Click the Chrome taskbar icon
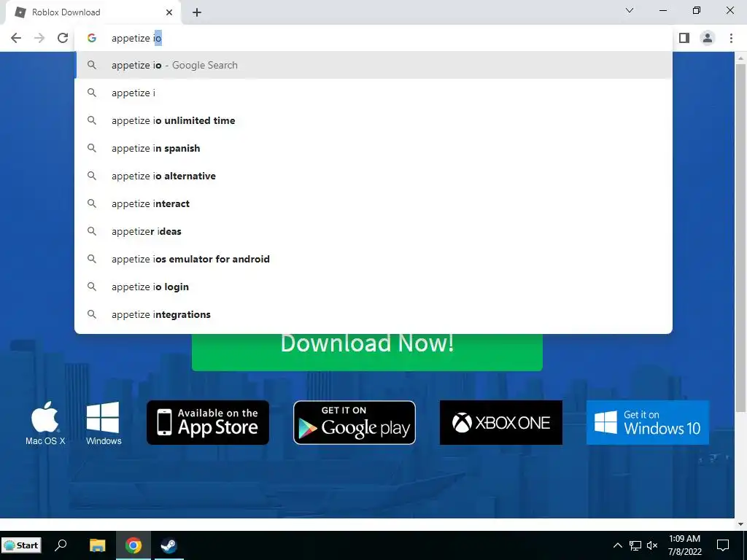747x560 pixels. coord(133,545)
